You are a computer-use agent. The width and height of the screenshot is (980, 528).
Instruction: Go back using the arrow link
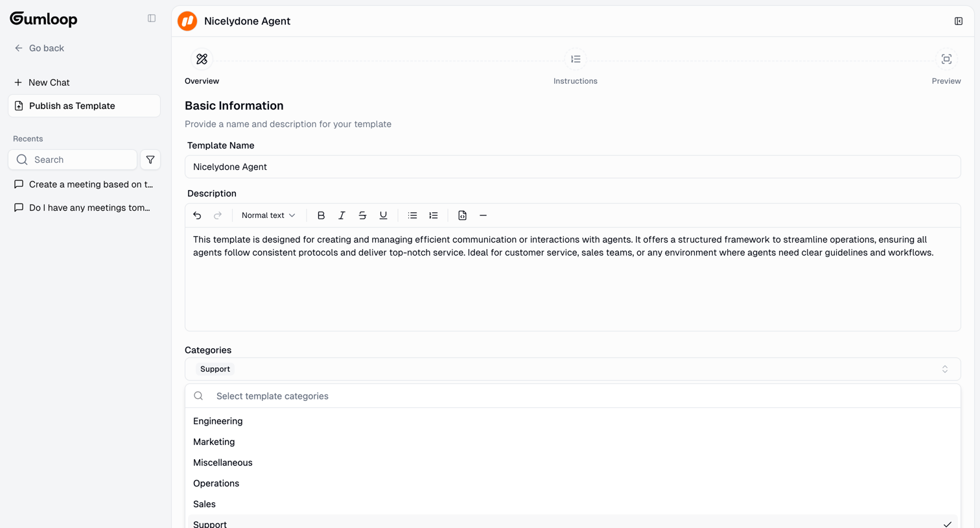coord(39,48)
